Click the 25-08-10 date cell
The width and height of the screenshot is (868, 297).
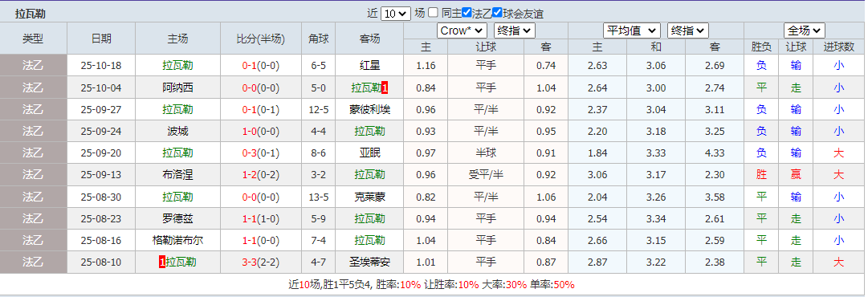(x=100, y=262)
